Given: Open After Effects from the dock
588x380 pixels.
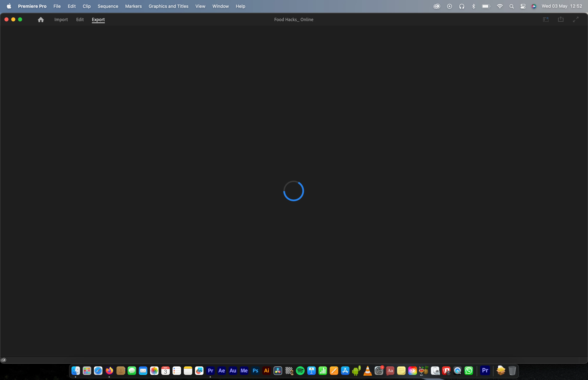Looking at the screenshot, I should [222, 370].
